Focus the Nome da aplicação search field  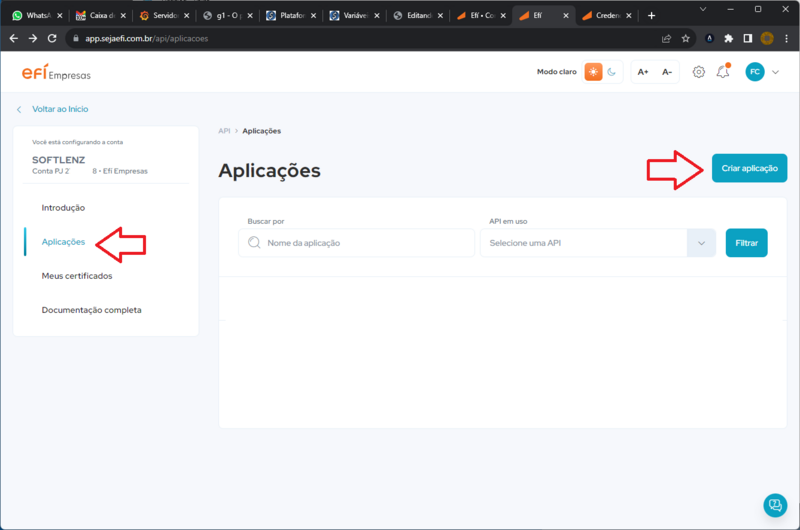tap(357, 243)
